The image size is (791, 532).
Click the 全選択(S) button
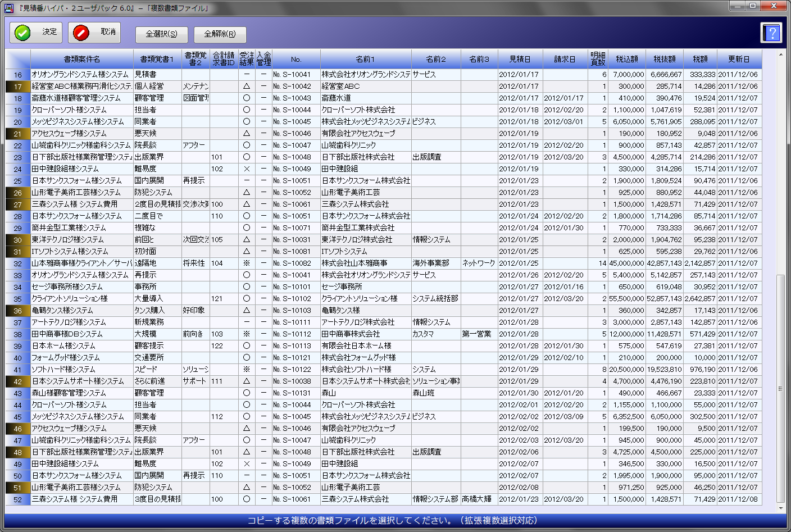point(162,34)
